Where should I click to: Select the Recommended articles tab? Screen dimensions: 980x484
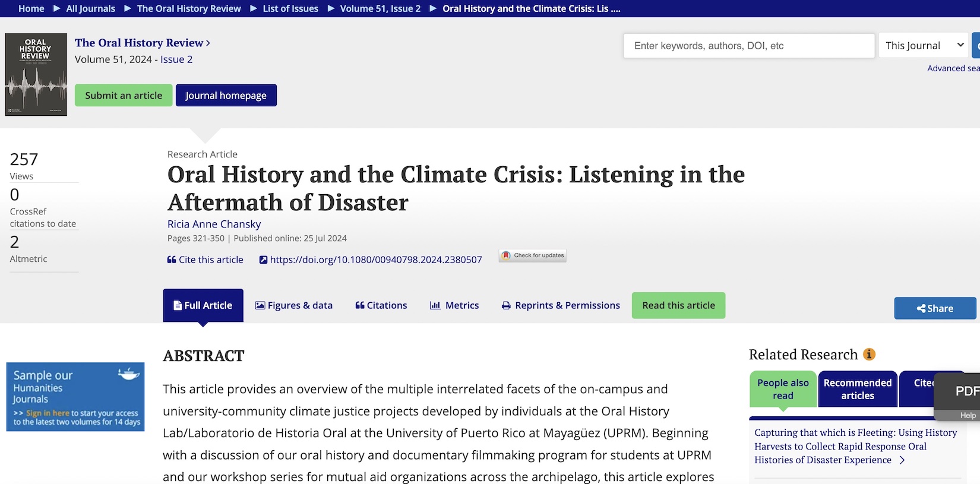[x=858, y=389]
